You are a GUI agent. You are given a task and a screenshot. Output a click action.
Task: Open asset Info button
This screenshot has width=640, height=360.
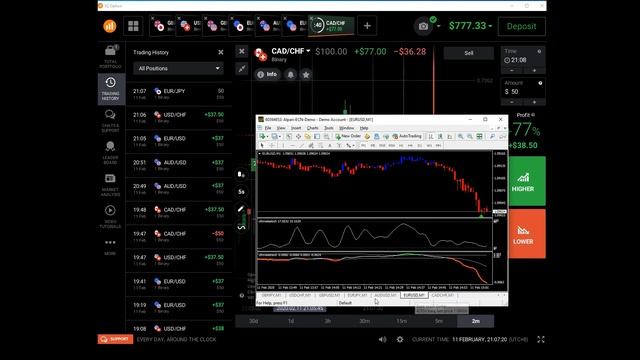(x=268, y=75)
